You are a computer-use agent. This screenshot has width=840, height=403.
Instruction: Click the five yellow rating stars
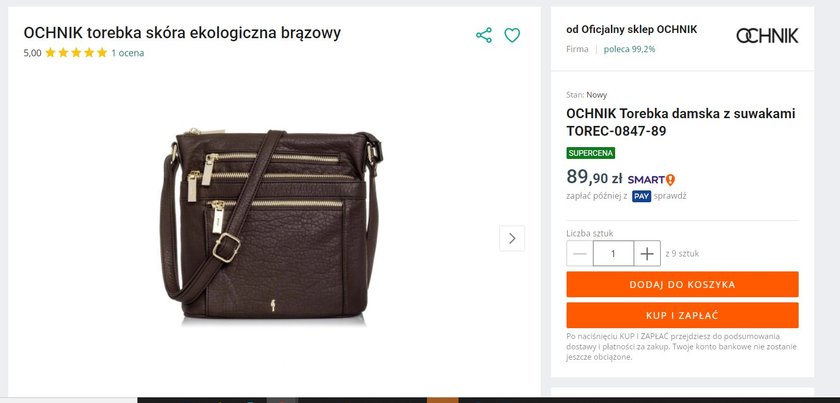click(76, 53)
